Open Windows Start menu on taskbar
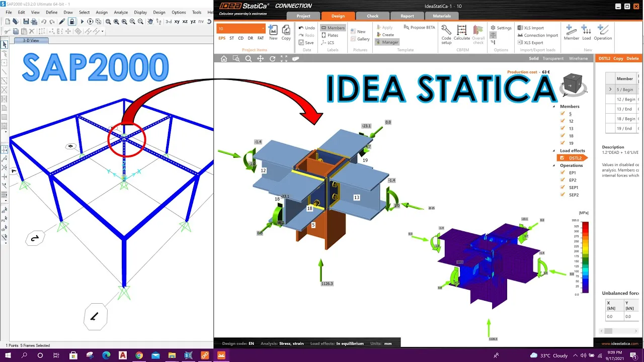 click(x=9, y=355)
